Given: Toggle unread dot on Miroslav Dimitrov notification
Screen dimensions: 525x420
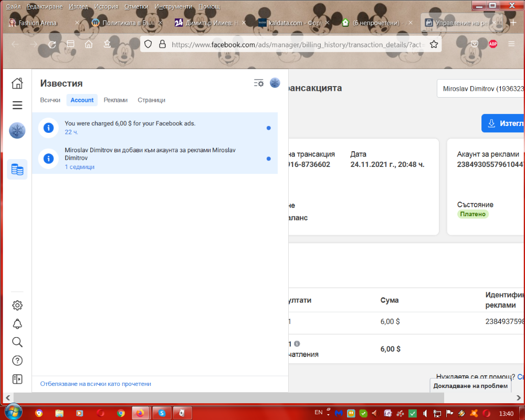Looking at the screenshot, I should (268, 159).
